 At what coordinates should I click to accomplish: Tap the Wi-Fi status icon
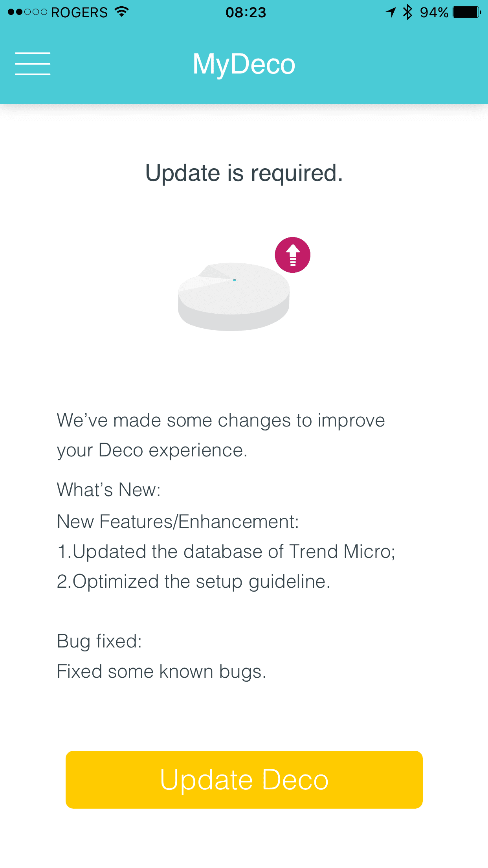[122, 12]
